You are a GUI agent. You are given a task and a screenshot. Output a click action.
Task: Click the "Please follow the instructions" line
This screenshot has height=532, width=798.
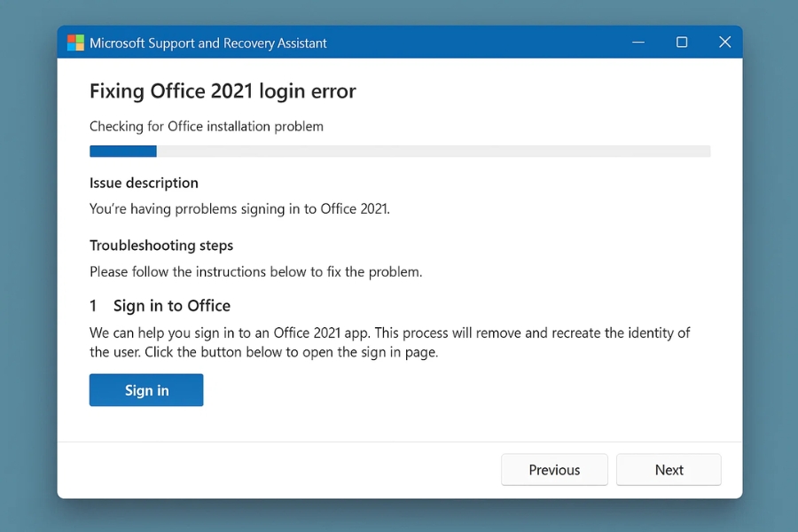[255, 271]
